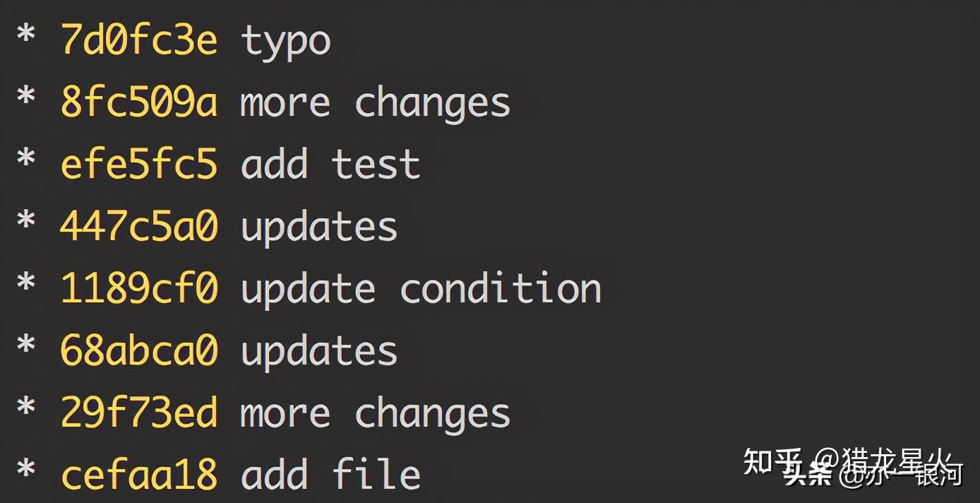Viewport: 980px width, 503px height.
Task: Click the asterisk before 7d0fc3e
Action: point(26,37)
